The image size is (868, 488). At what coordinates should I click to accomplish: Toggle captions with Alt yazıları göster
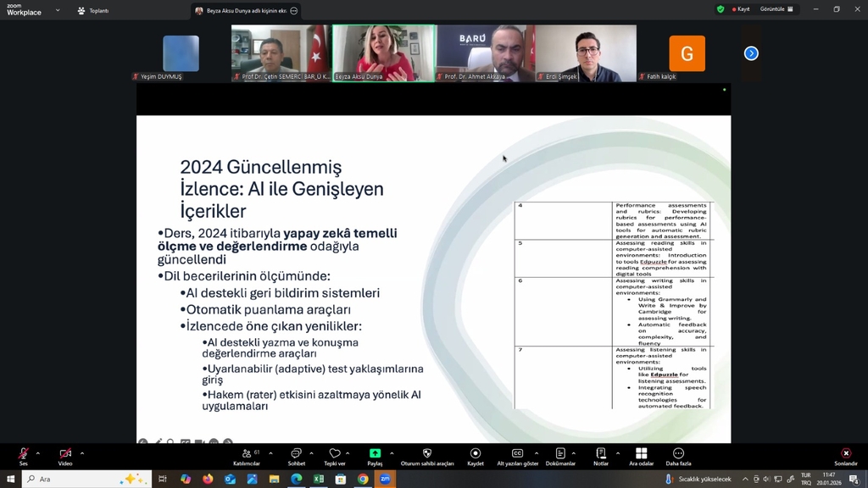pos(517,454)
